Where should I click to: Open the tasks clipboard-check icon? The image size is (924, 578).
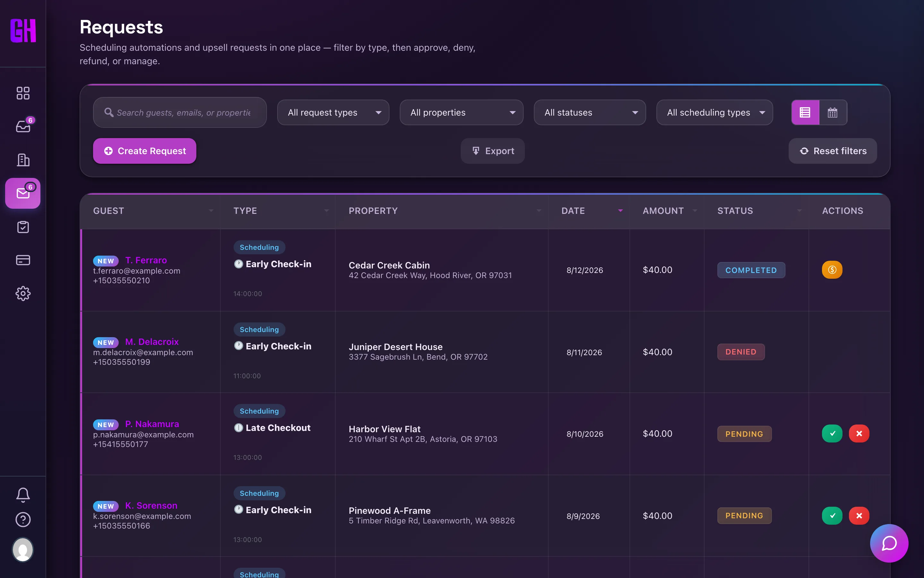click(x=23, y=227)
